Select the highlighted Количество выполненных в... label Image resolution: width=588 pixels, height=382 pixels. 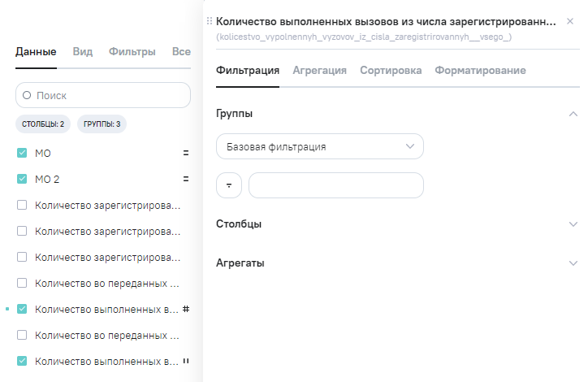[x=106, y=309]
